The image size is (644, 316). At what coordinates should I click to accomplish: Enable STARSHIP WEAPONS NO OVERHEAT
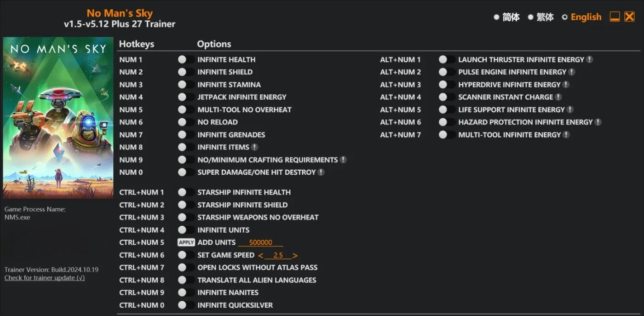(x=186, y=217)
